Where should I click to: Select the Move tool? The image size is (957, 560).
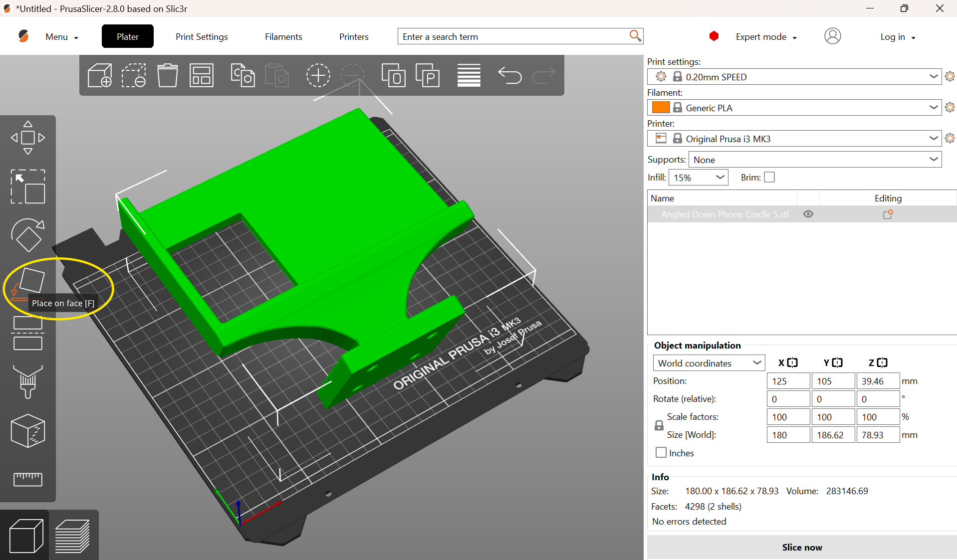tap(28, 138)
